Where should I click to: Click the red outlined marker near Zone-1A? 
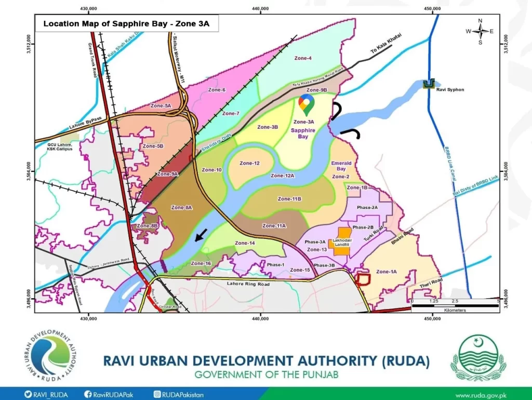click(x=363, y=279)
